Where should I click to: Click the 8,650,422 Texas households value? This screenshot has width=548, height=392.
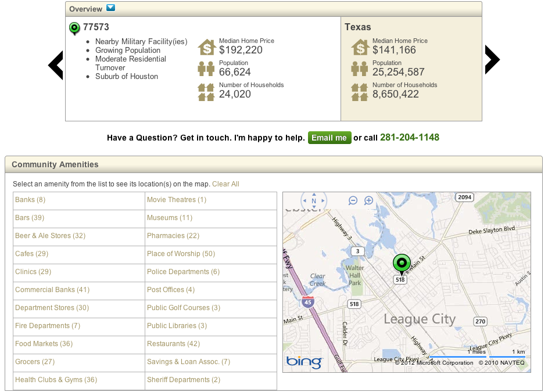pyautogui.click(x=396, y=94)
